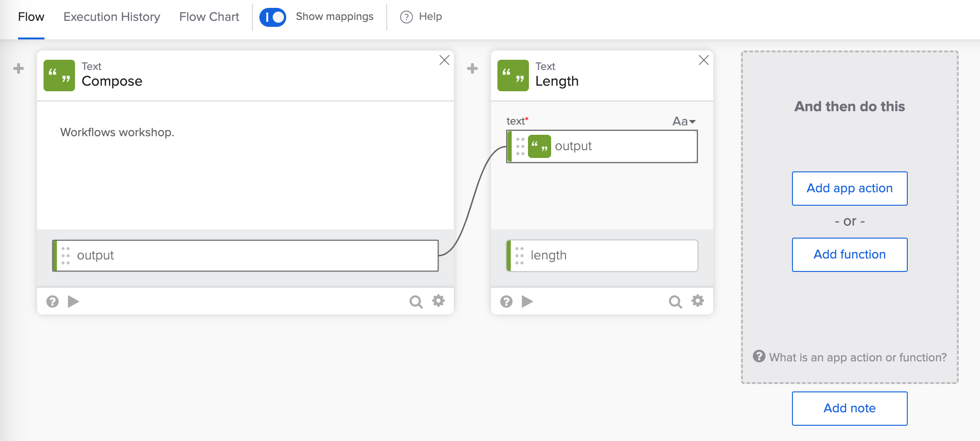Switch to Execution History tab
Image resolution: width=980 pixels, height=441 pixels.
point(112,17)
